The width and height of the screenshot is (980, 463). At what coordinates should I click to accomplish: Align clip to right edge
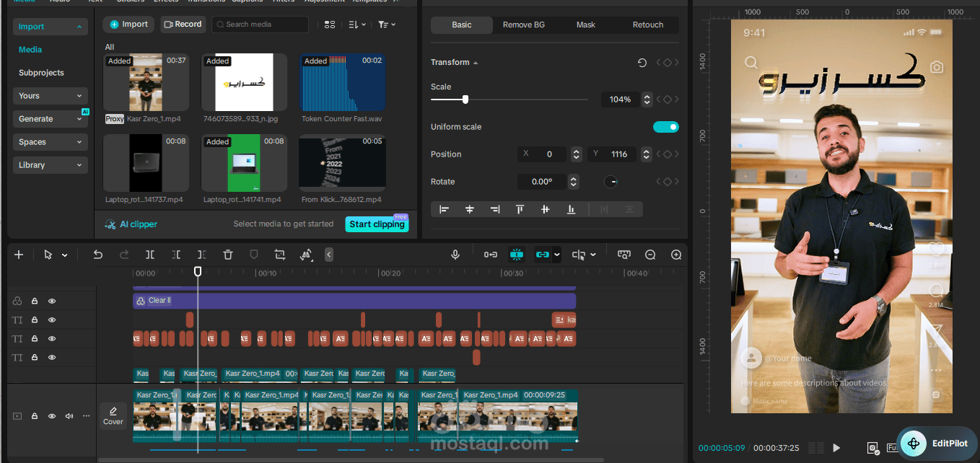click(495, 209)
